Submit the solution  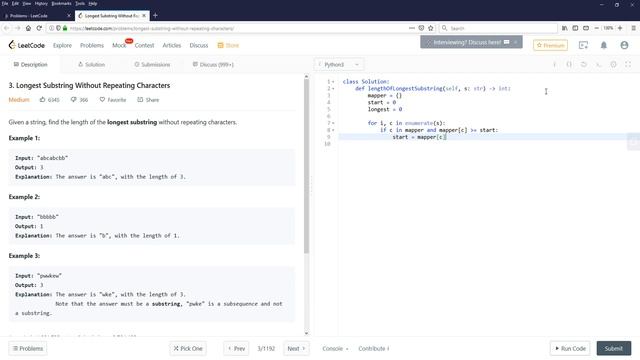[614, 348]
